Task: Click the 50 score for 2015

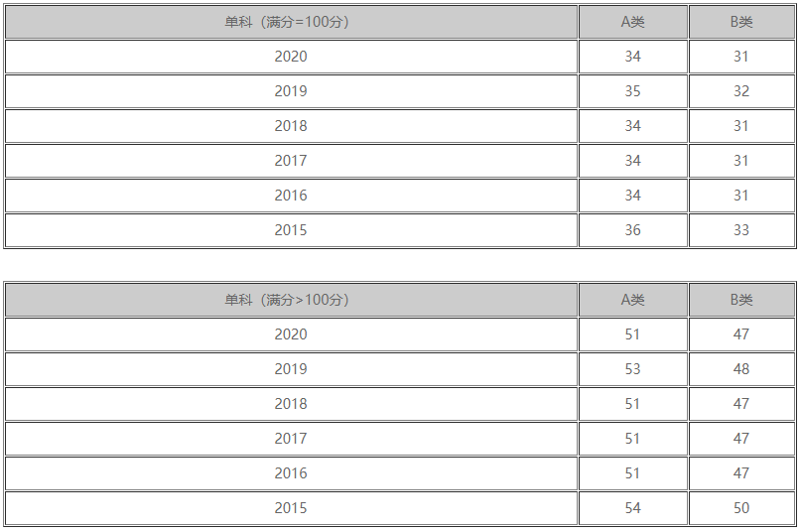Action: 741,508
